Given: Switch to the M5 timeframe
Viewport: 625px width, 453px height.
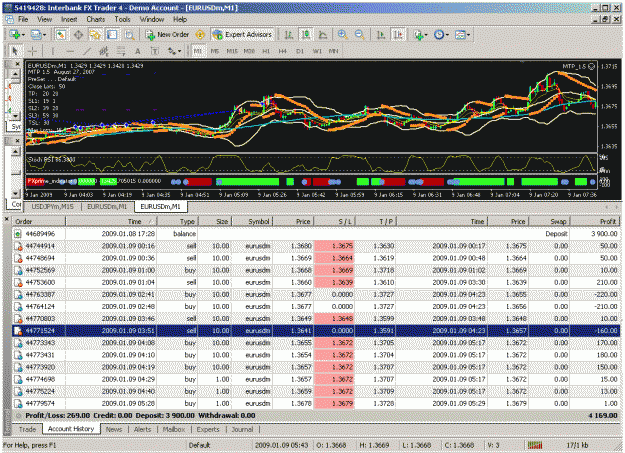Looking at the screenshot, I should pos(214,51).
